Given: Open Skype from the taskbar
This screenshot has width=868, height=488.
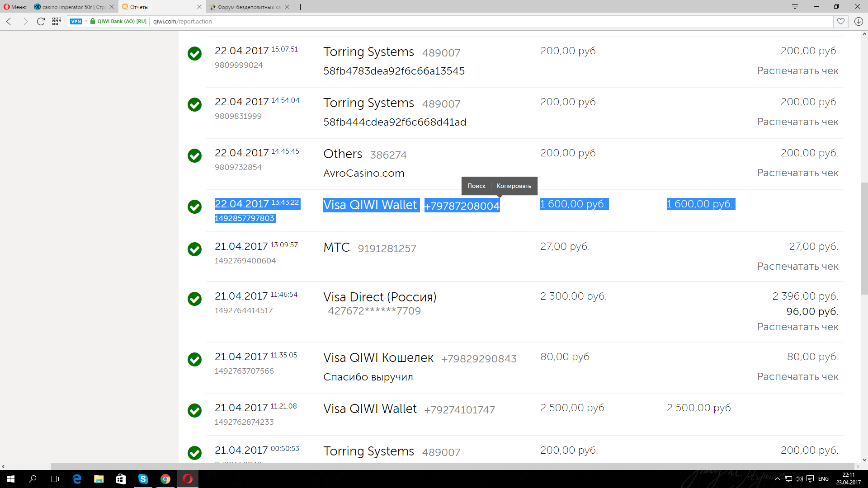Looking at the screenshot, I should (x=143, y=479).
